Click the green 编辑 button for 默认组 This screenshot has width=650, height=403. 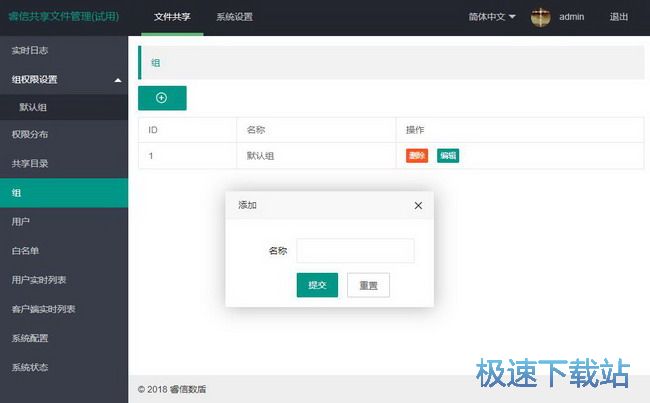[448, 155]
